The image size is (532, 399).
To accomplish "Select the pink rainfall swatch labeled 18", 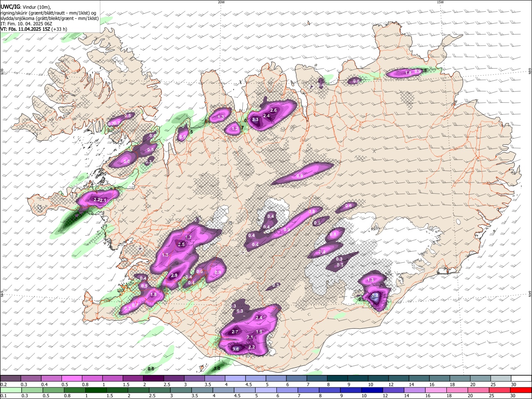I will pyautogui.click(x=457, y=390).
